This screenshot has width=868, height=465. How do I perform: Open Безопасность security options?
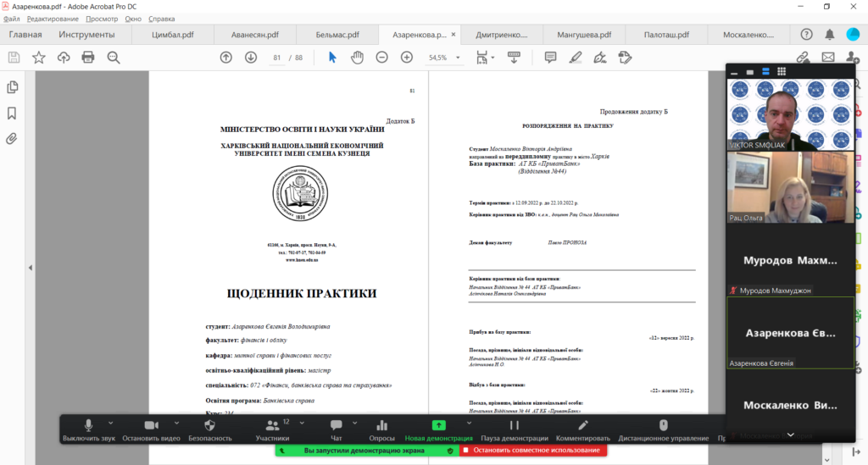210,429
